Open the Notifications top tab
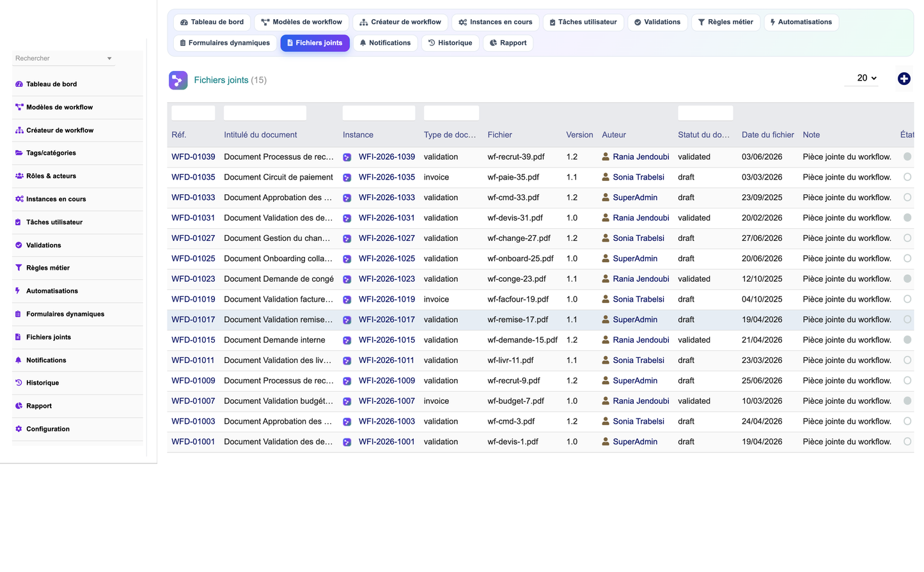Viewport: 924px width, 572px height. (x=385, y=43)
